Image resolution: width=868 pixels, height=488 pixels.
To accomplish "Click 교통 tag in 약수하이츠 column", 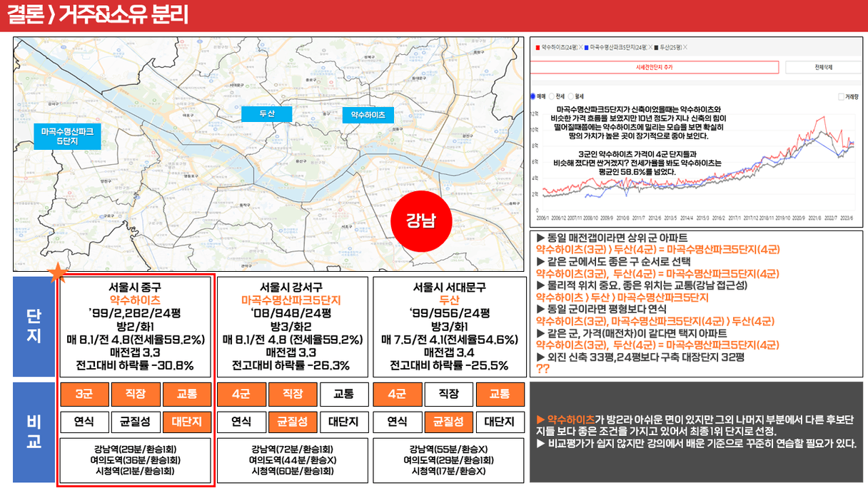I will (187, 394).
